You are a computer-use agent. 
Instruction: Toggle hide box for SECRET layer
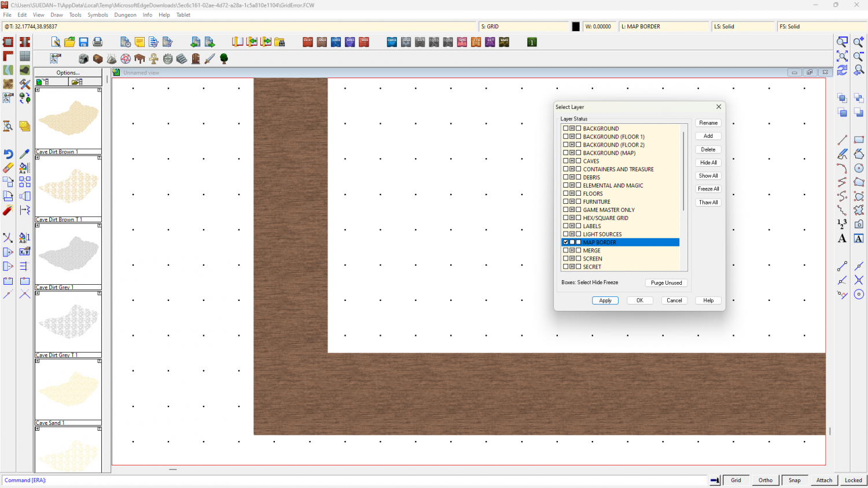(x=572, y=267)
